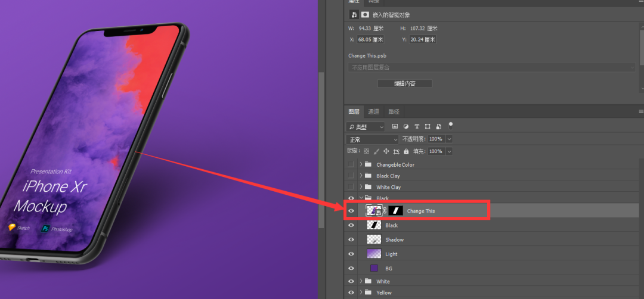Select Change This smart object thumbnail
Screen dimensions: 644x299
pyautogui.click(x=374, y=211)
